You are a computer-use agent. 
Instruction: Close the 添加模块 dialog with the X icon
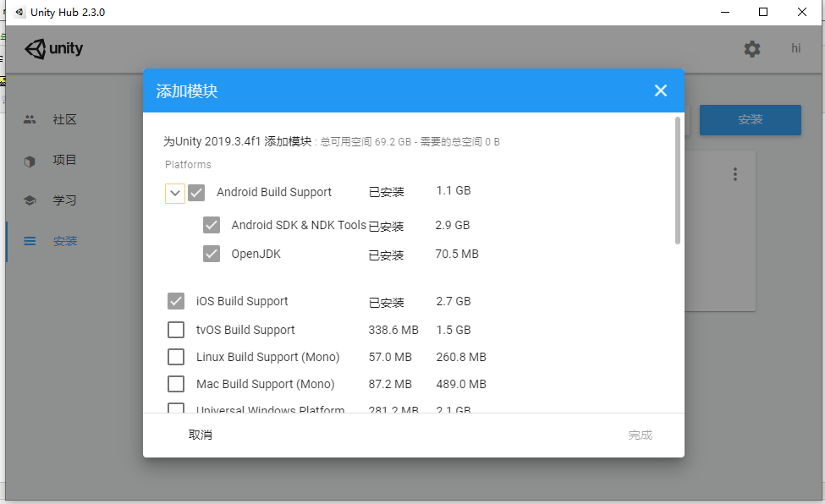[661, 90]
